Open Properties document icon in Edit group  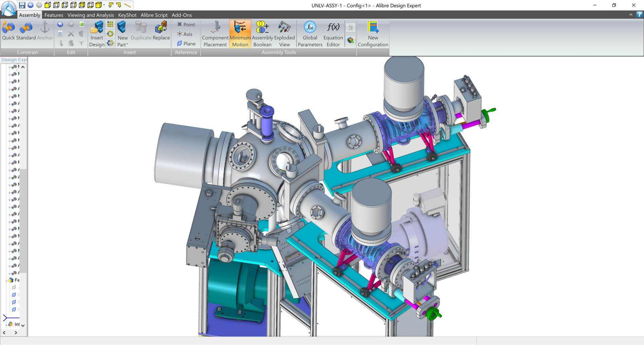tap(60, 34)
